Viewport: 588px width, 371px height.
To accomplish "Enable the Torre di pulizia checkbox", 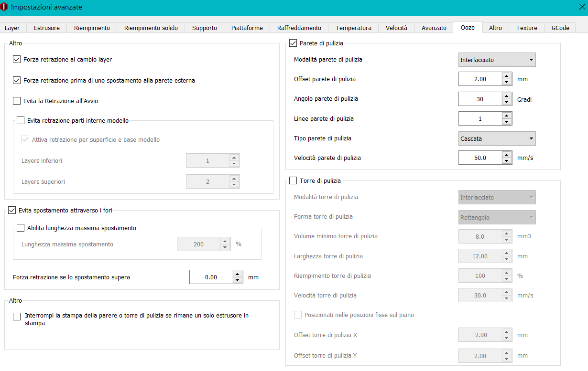I will tap(293, 180).
